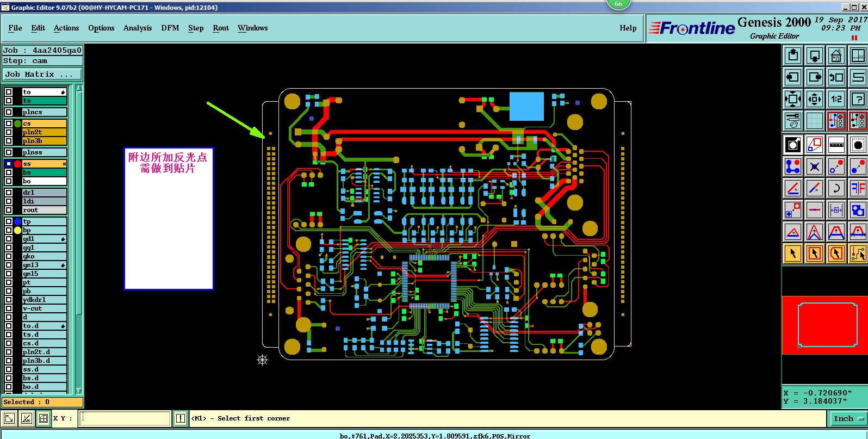Click the Job : 4aa2405ga0 label
Screen dimensions: 868x439
point(42,50)
